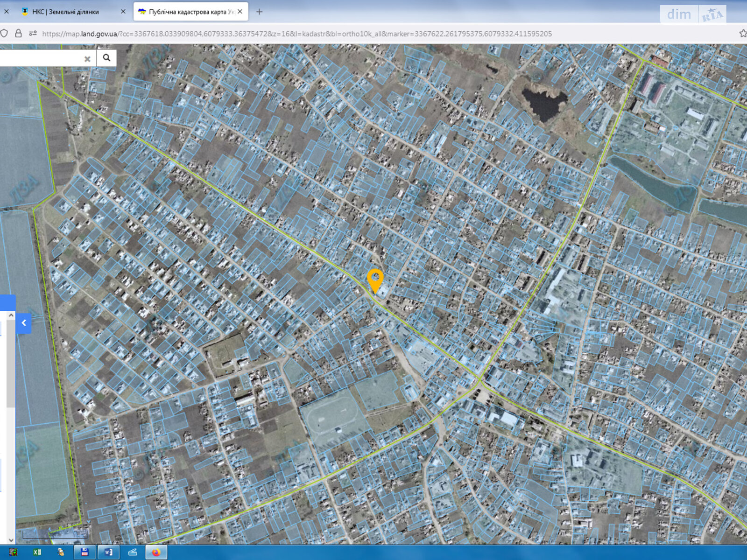747x560 pixels.
Task: Open a new browser tab
Action: [x=260, y=12]
